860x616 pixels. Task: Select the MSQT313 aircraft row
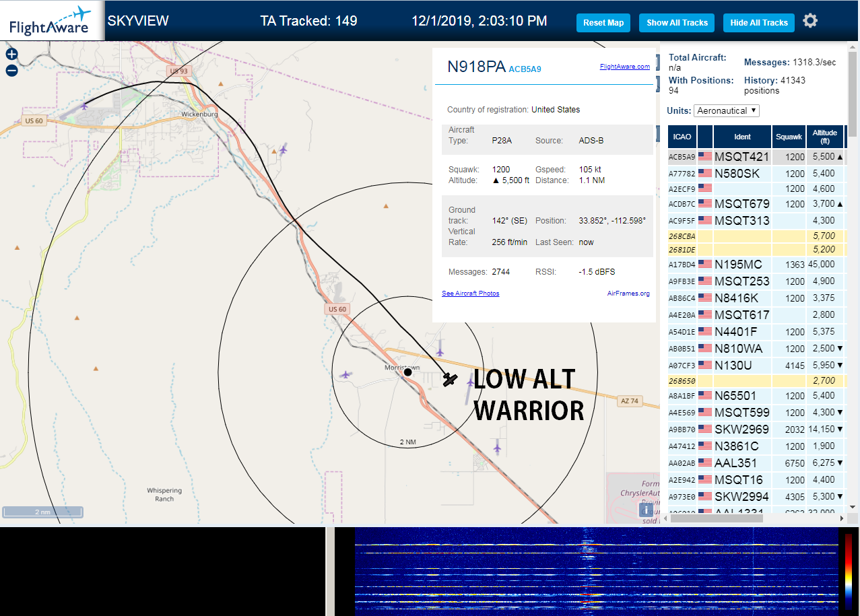(x=756, y=221)
